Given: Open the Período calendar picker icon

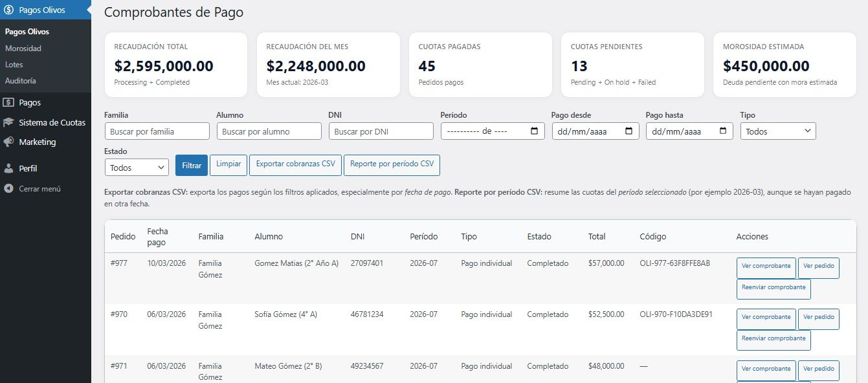Looking at the screenshot, I should [534, 131].
